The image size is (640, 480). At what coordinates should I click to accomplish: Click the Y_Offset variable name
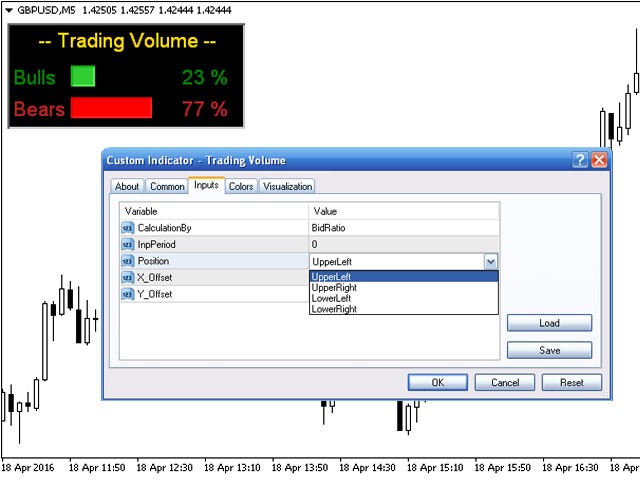[155, 294]
